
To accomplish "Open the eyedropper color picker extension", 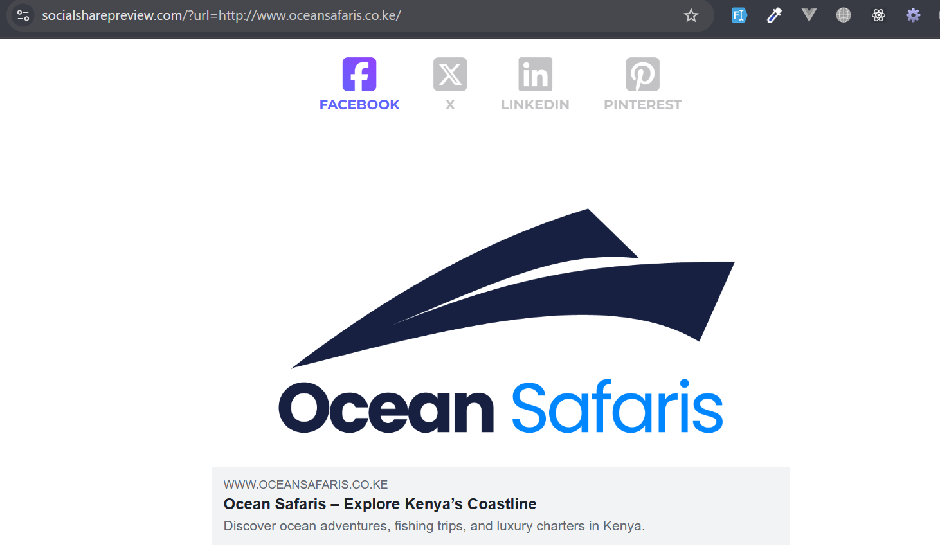I will click(x=774, y=15).
